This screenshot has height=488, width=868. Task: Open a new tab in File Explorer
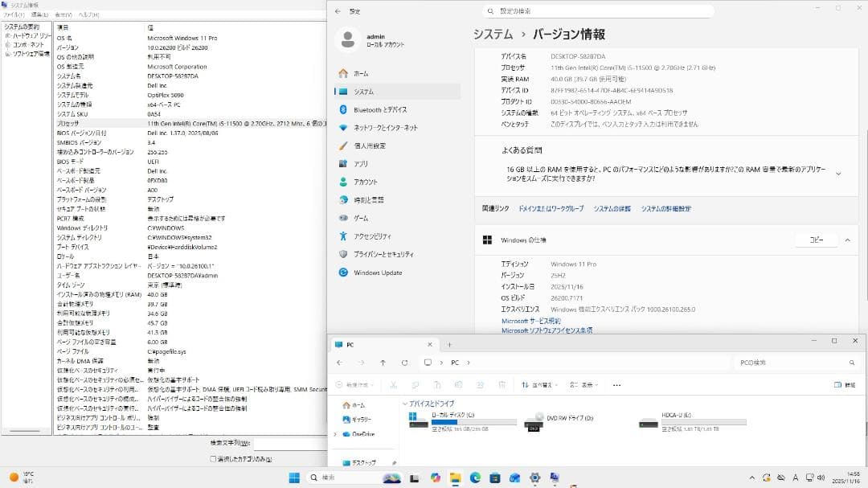448,342
